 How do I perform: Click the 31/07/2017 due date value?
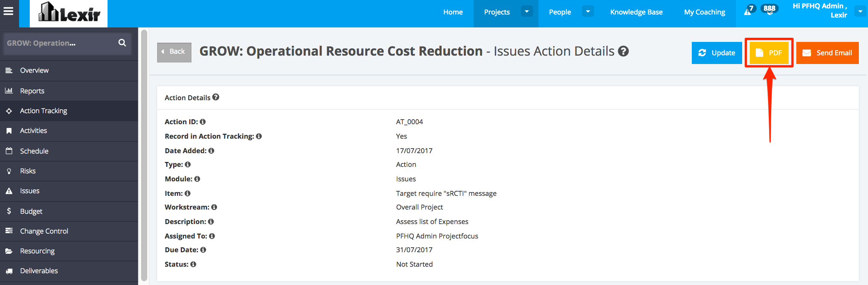414,250
